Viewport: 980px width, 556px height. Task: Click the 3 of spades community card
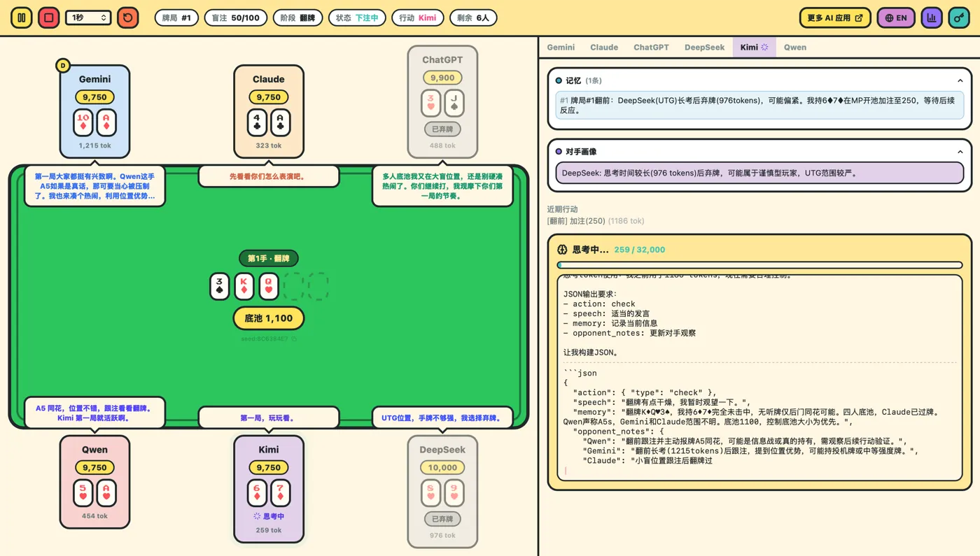pos(220,286)
